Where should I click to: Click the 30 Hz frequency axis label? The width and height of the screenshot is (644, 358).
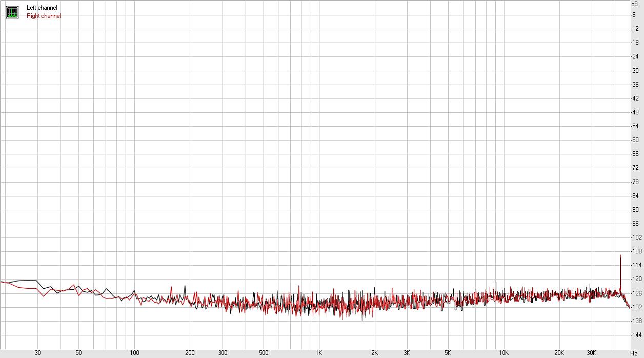point(37,353)
